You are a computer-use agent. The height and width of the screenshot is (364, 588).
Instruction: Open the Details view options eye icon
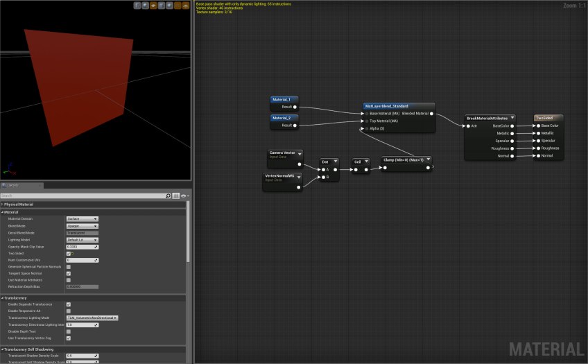point(184,196)
